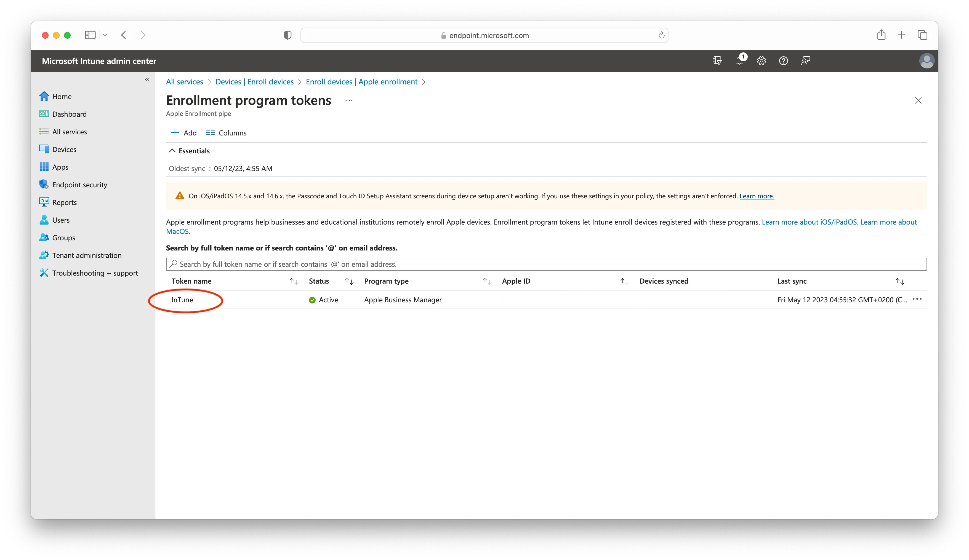Open the Learn more about MacOS link
The width and height of the screenshot is (969, 560).
pyautogui.click(x=178, y=231)
